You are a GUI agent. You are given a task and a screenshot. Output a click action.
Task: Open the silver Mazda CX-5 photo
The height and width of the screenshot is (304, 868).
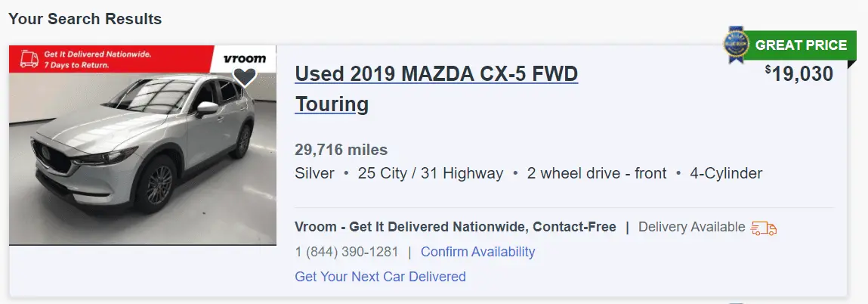click(x=142, y=158)
